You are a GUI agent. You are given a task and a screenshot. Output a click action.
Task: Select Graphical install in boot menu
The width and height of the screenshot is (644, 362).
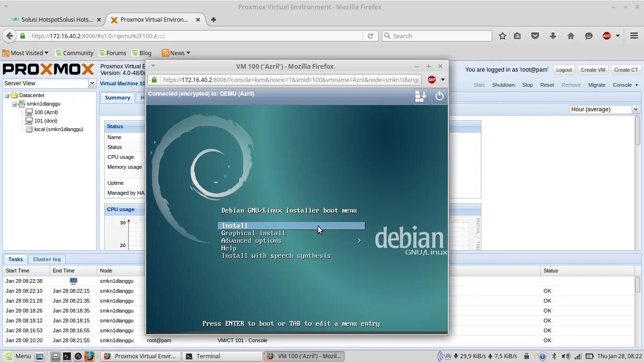[253, 233]
